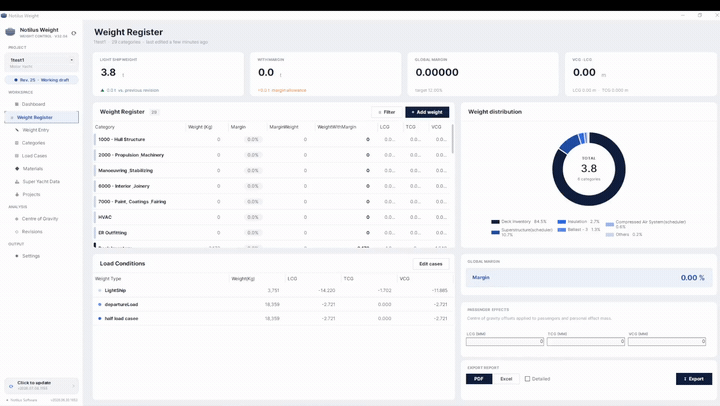720x406 pixels.
Task: Go to Categories page
Action: [x=34, y=143]
